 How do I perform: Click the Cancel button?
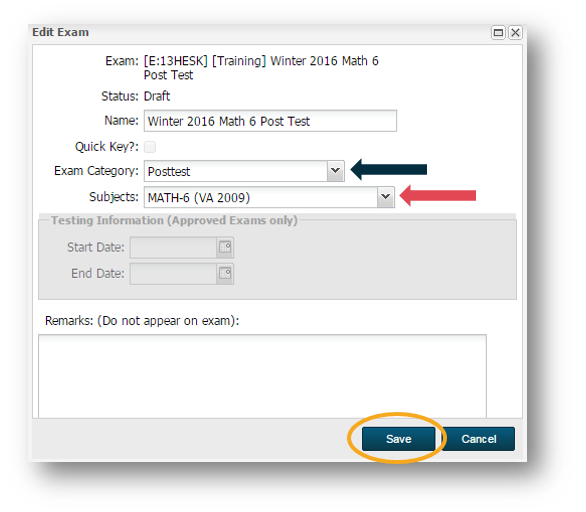coord(478,439)
